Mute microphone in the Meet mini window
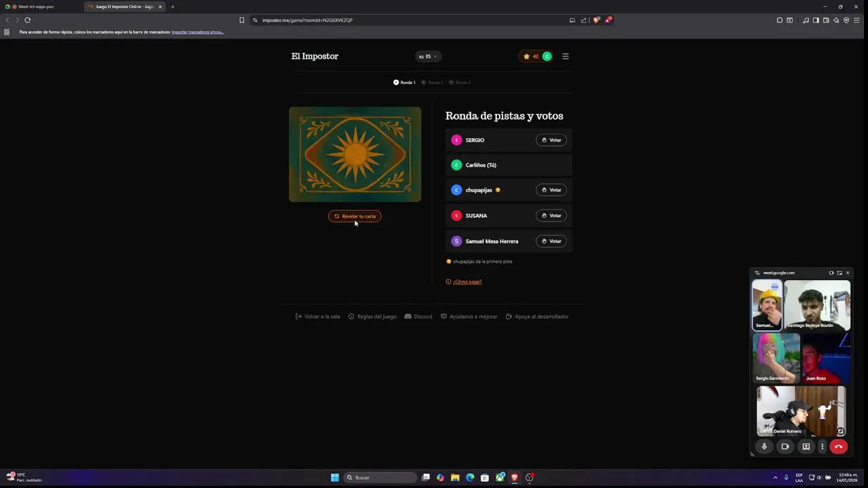 (x=764, y=447)
